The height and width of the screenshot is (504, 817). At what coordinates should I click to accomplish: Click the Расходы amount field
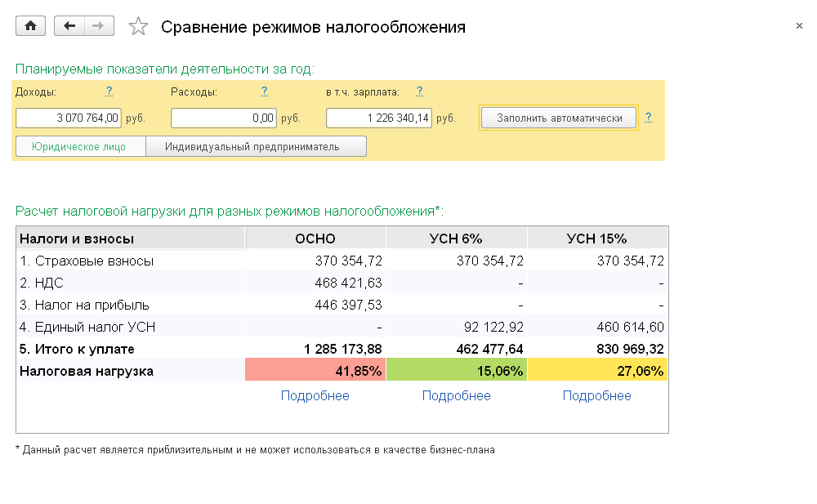coord(224,118)
